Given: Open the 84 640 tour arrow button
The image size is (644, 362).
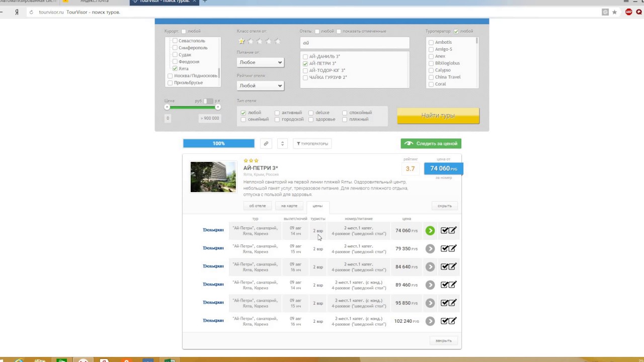Looking at the screenshot, I should point(430,267).
